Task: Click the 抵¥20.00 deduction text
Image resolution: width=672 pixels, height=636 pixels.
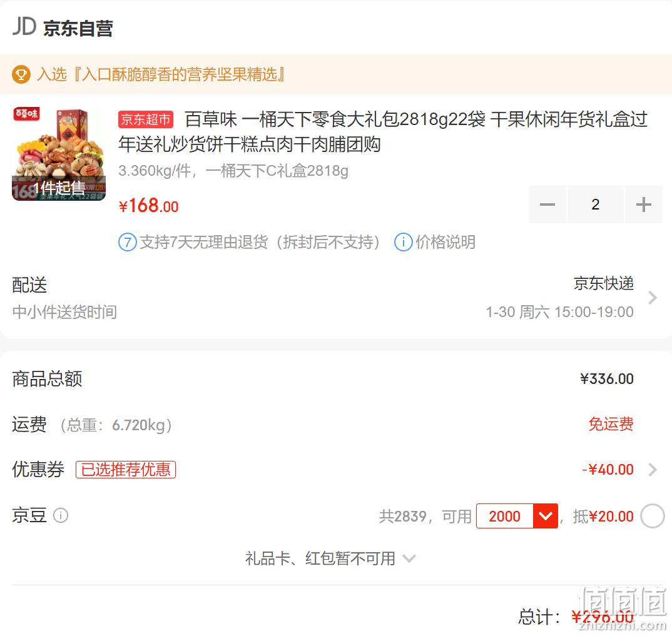Action: tap(603, 516)
